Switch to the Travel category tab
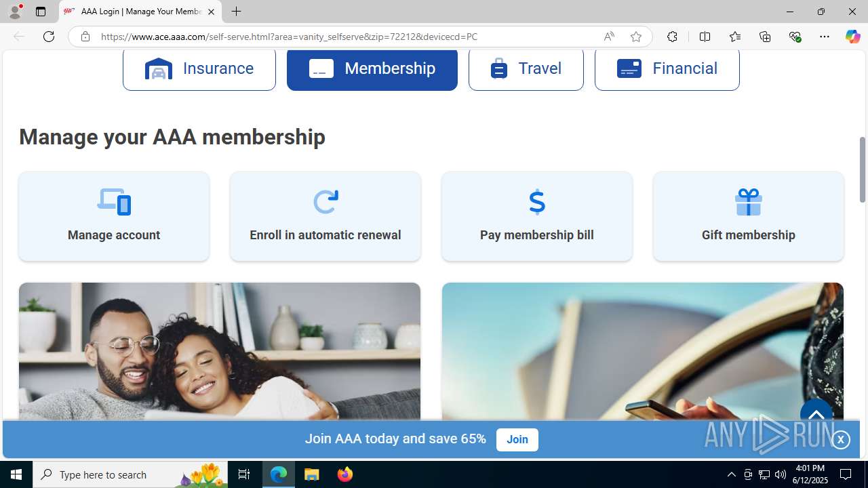Screen dimensions: 868x488 [x=526, y=69]
